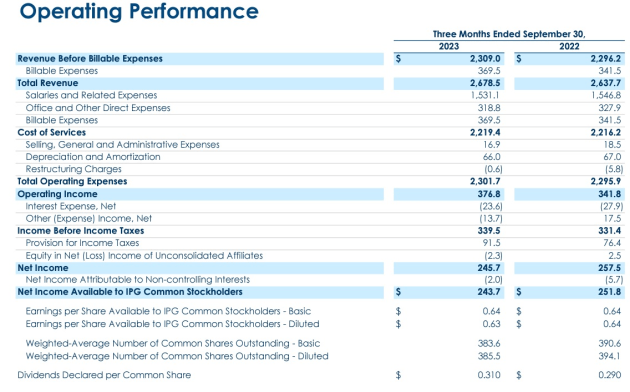630x392 pixels.
Task: Click pre-tax income value 339.5
Action: coord(489,231)
